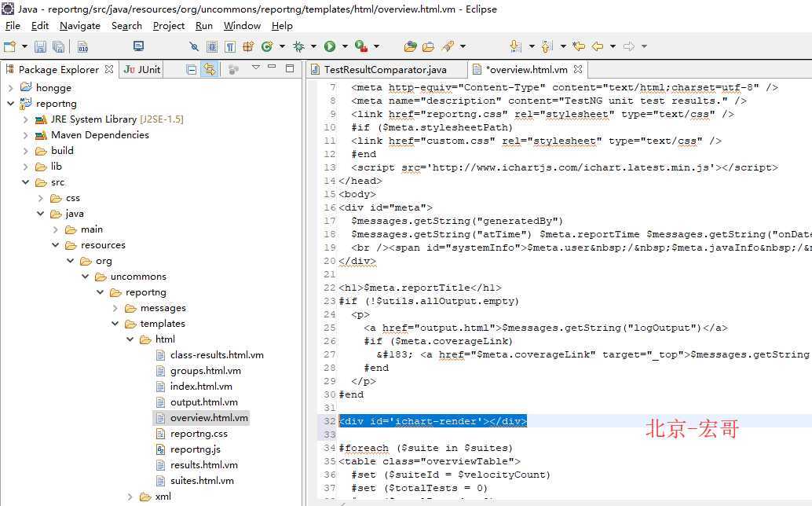Minimize the Package Explorer panel
812x506 pixels.
pyautogui.click(x=272, y=68)
